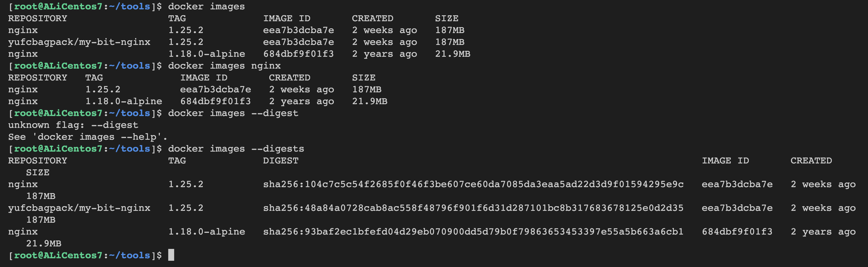868x267 pixels.
Task: Click the wrapped SIZE header below REPOSITORY
Action: pos(38,172)
